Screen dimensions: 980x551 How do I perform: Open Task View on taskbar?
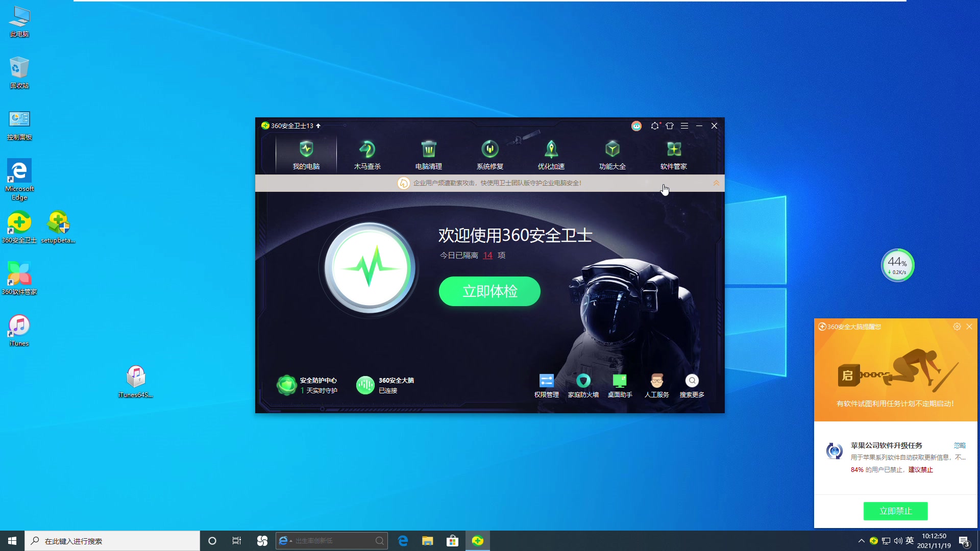[x=237, y=541]
